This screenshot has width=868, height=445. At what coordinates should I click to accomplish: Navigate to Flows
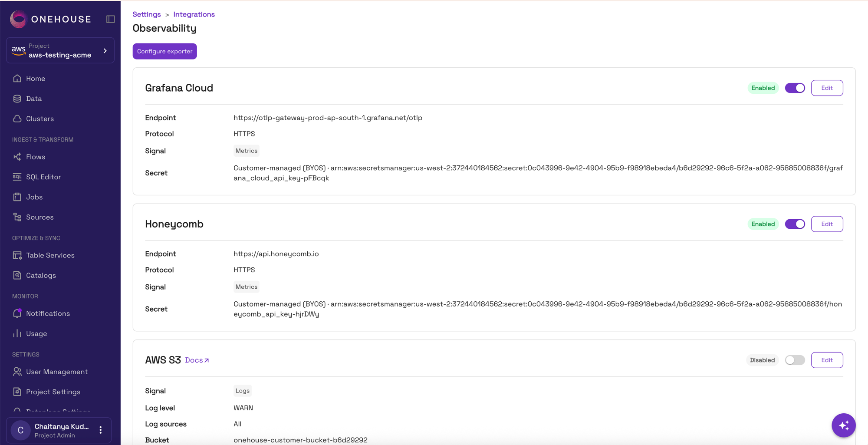(x=36, y=157)
